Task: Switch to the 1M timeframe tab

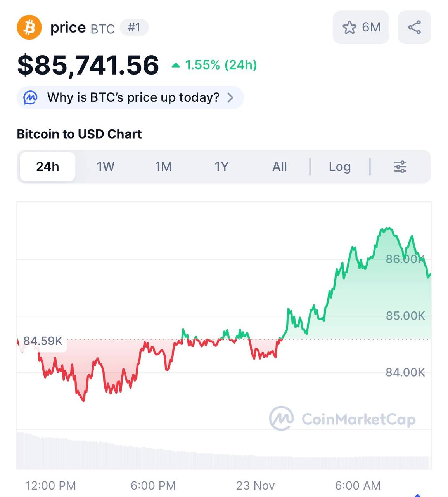Action: click(163, 167)
